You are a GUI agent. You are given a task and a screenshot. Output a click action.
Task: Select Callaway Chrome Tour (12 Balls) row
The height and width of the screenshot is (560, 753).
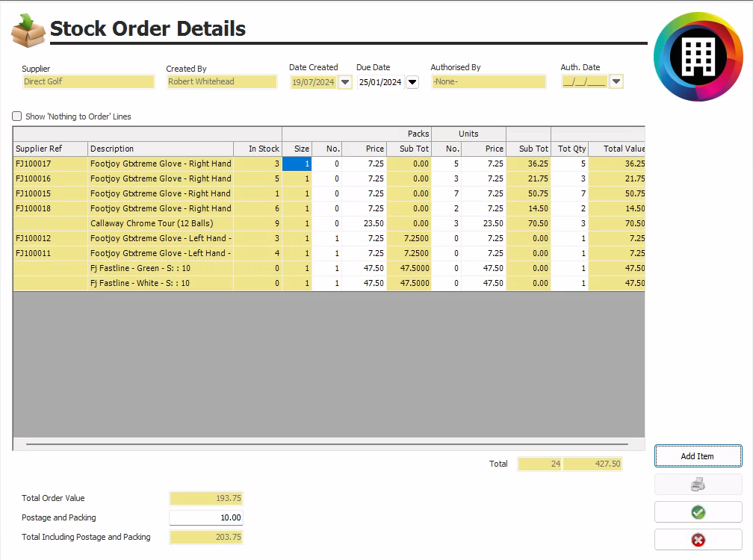[329, 223]
